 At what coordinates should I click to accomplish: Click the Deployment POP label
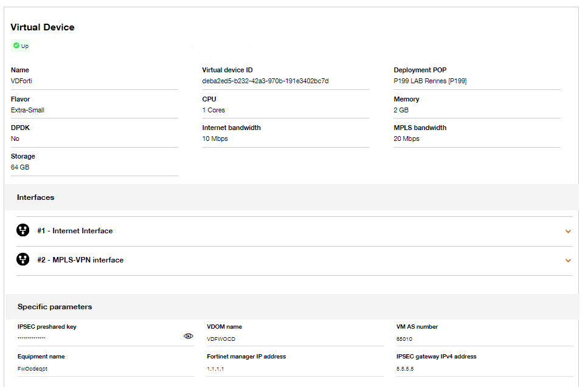point(420,70)
